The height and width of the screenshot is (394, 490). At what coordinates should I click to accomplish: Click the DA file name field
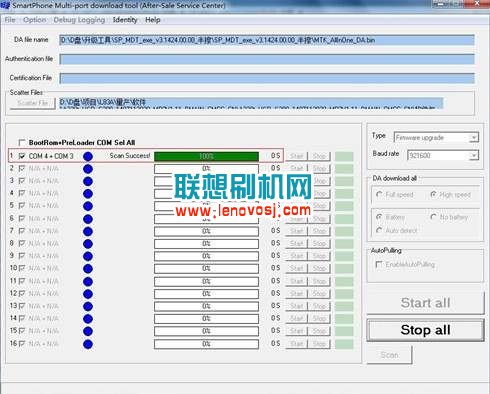[267, 40]
